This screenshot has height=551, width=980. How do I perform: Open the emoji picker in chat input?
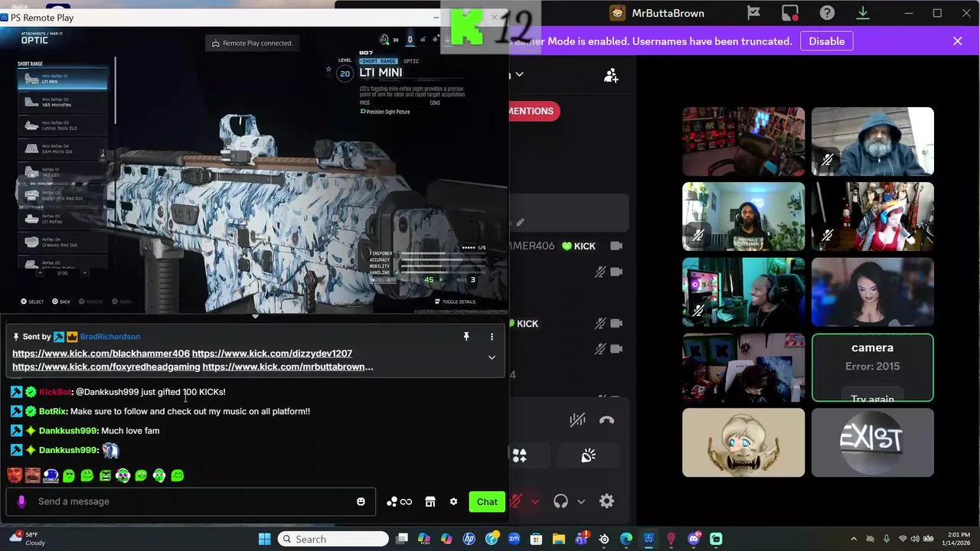tap(361, 501)
